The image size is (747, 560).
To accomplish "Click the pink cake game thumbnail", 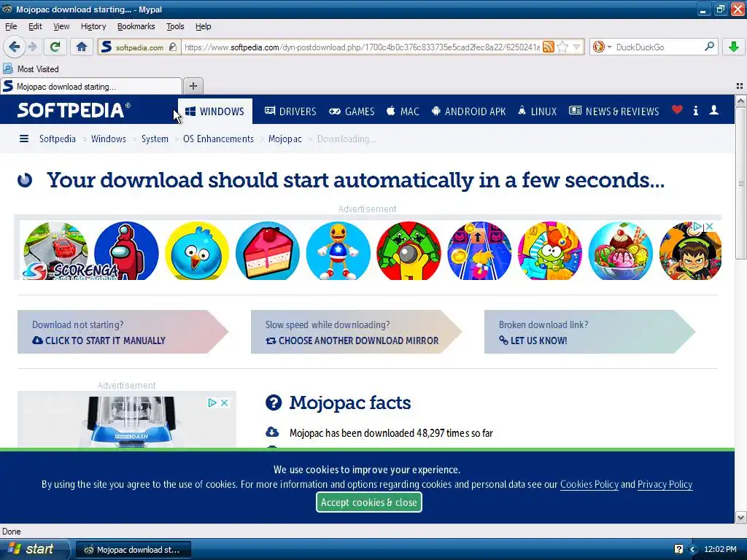I will (267, 251).
